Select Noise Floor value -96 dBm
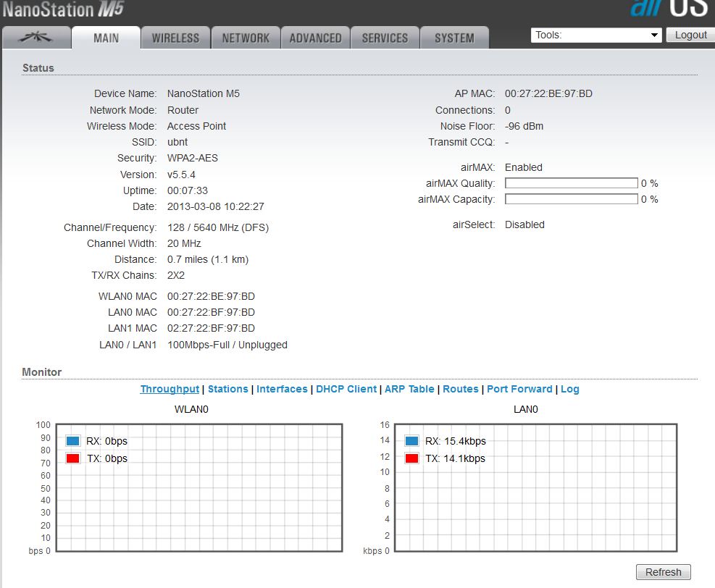Image resolution: width=715 pixels, height=588 pixels. click(x=524, y=126)
